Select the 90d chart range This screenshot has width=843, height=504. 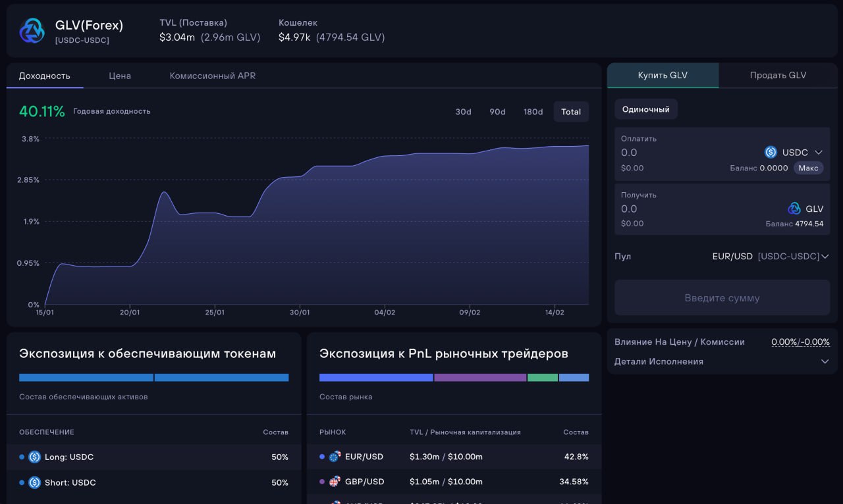pyautogui.click(x=497, y=112)
